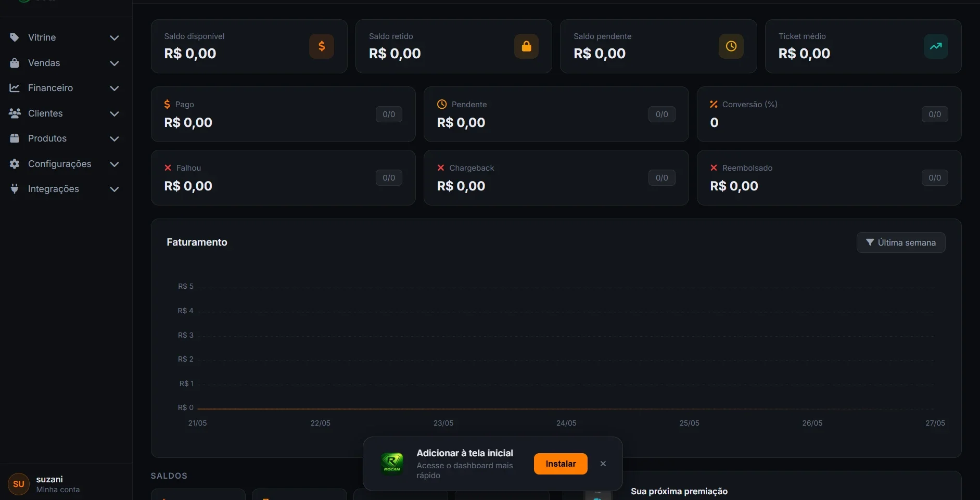Image resolution: width=980 pixels, height=500 pixels.
Task: Click the orange dollar icon beside Pago
Action: tap(167, 105)
